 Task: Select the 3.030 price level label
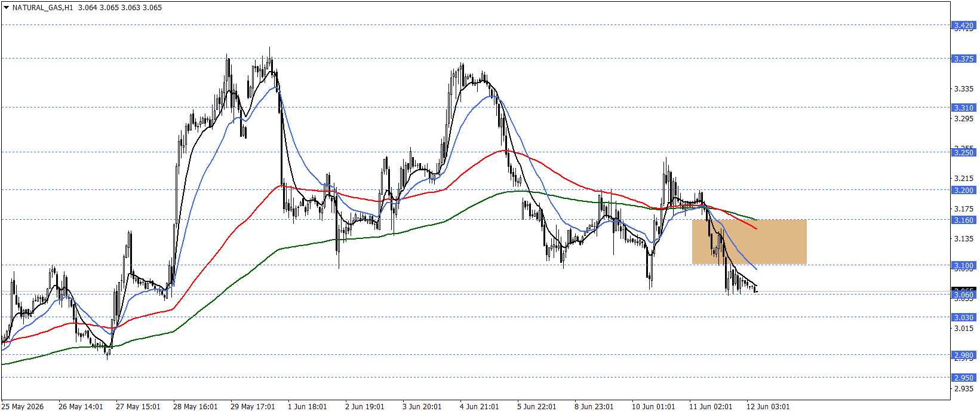(x=963, y=317)
